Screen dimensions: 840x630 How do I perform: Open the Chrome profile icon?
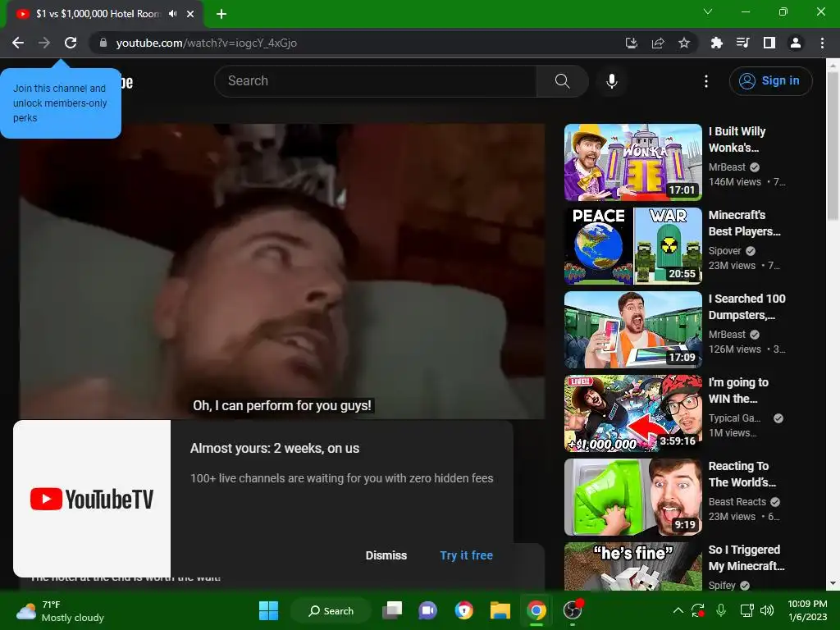[x=796, y=43]
